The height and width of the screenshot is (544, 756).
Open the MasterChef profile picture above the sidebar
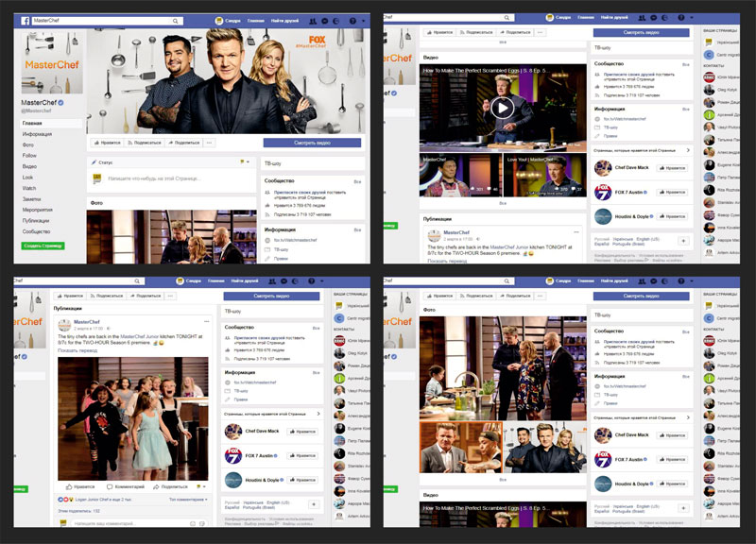[52, 61]
